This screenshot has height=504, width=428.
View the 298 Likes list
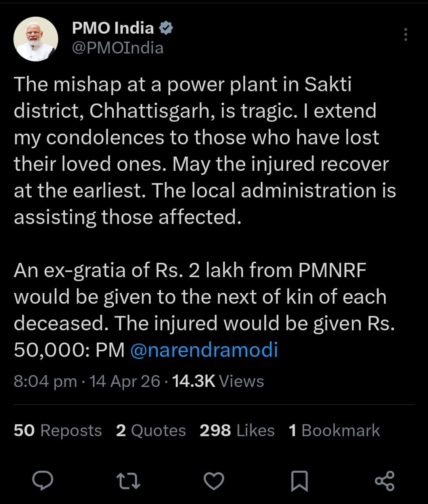[237, 431]
